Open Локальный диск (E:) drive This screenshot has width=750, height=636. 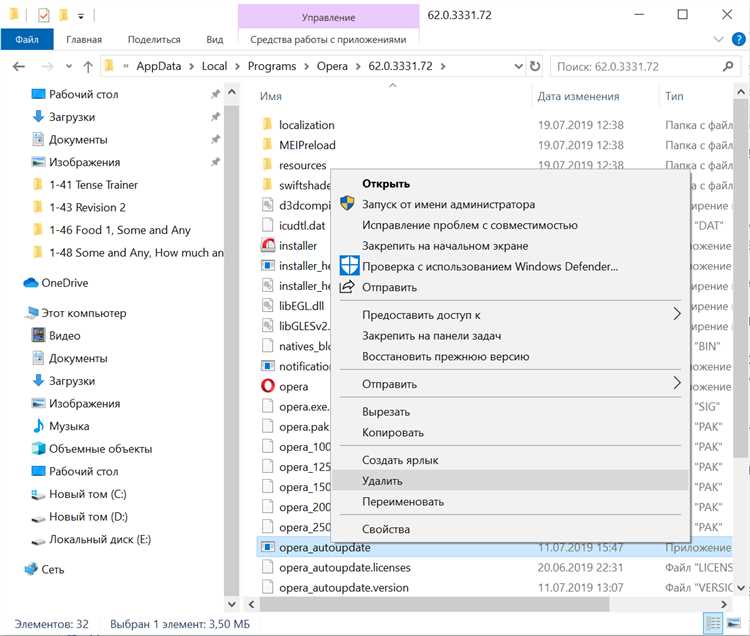pos(100,539)
